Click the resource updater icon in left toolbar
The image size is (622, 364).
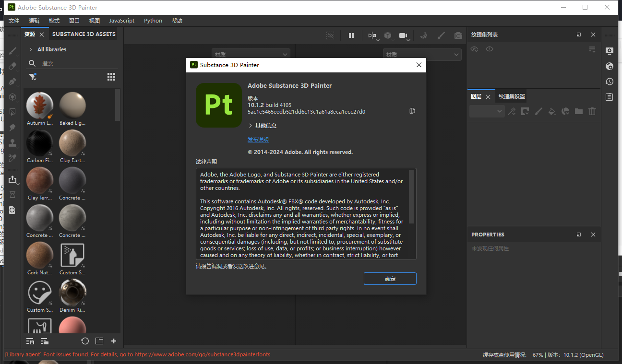13,210
